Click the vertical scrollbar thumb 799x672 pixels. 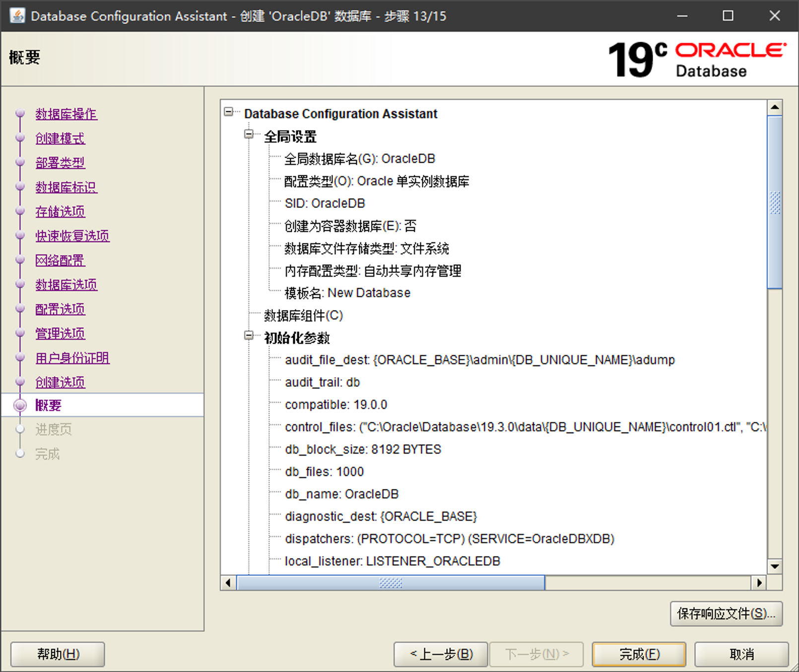[774, 202]
